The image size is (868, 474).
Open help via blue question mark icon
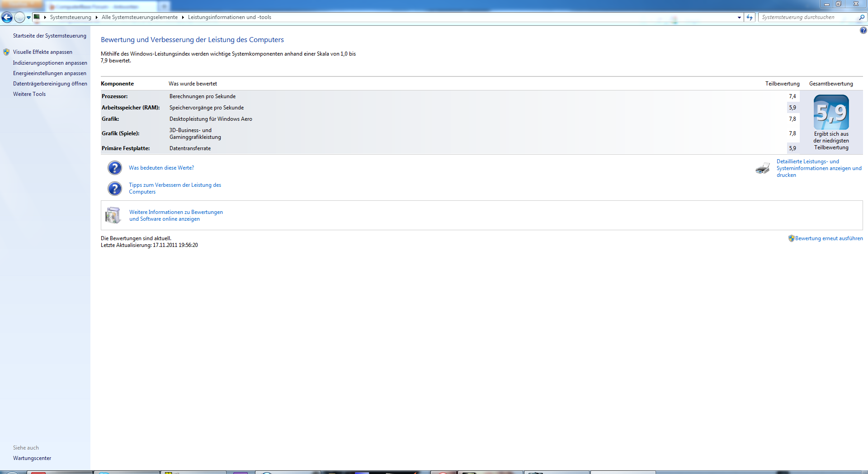click(x=863, y=30)
